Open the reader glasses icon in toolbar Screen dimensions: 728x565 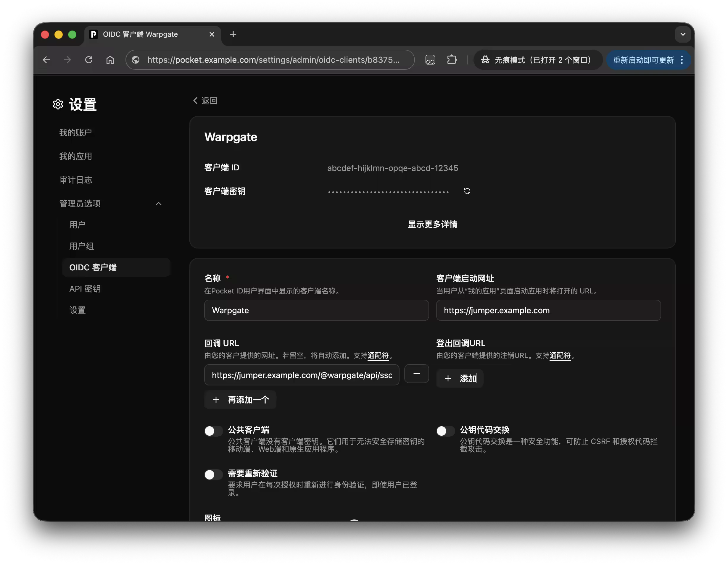pos(430,60)
